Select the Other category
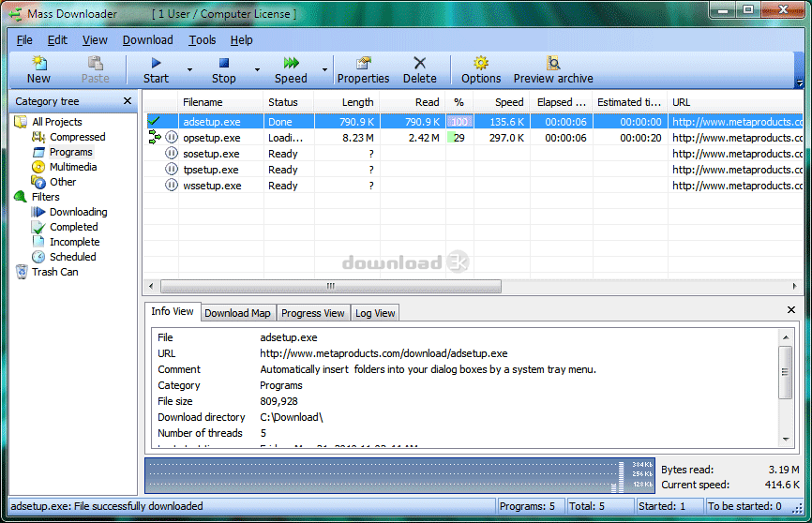The height and width of the screenshot is (523, 812). (x=63, y=182)
